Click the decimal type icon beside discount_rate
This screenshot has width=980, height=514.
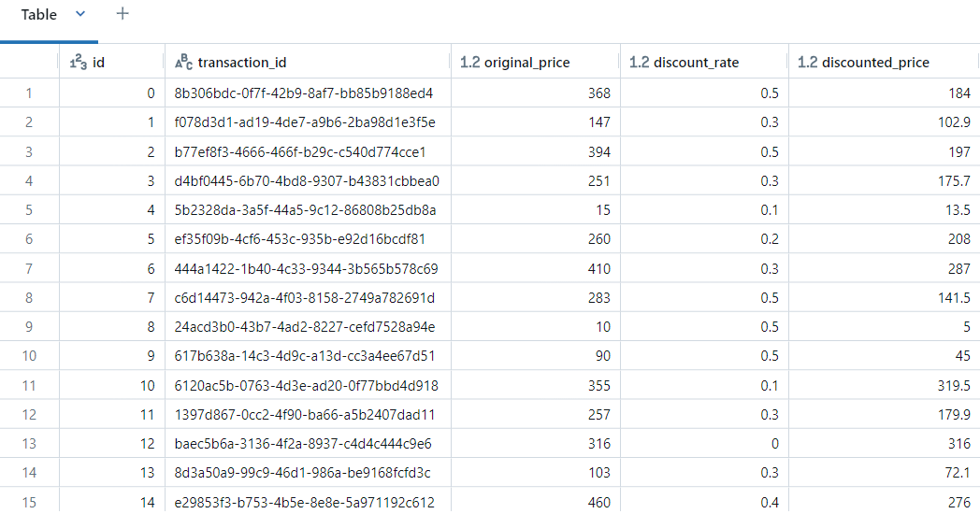639,63
